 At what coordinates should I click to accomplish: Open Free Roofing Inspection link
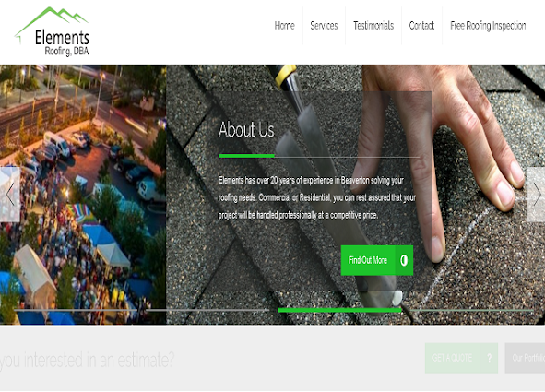pos(488,26)
